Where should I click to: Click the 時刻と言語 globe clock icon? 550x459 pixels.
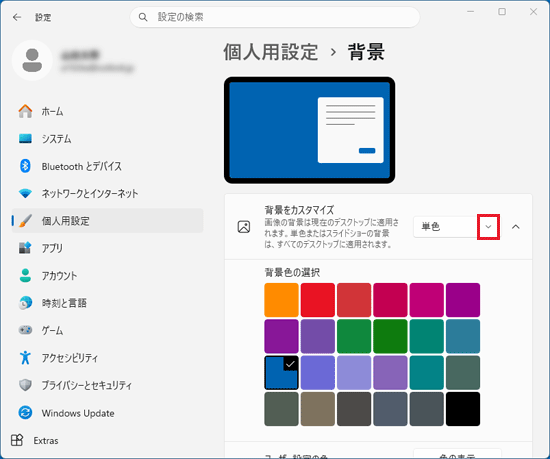25,303
